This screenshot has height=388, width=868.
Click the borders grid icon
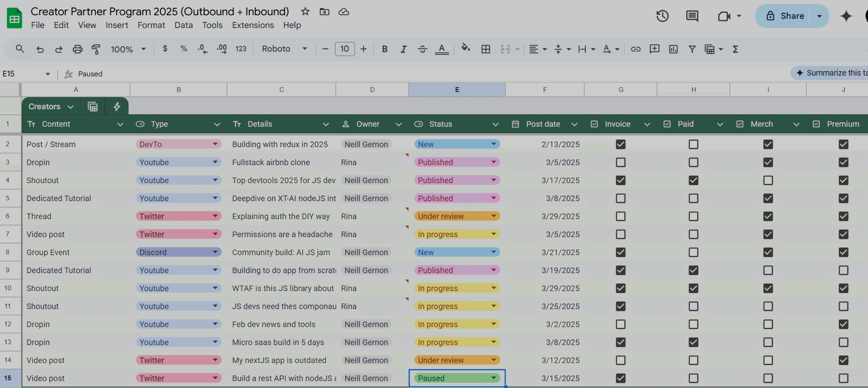click(x=486, y=49)
